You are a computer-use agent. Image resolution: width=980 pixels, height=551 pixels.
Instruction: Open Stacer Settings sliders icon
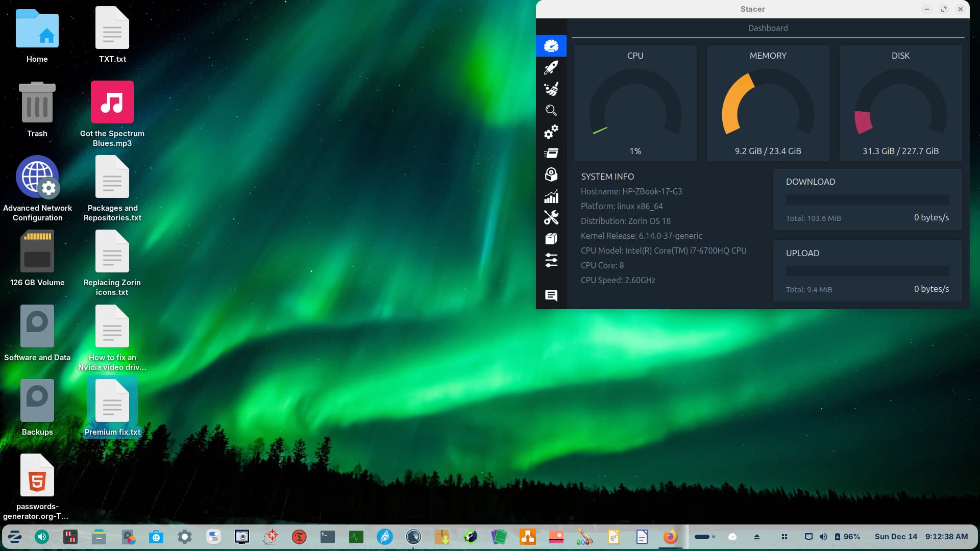pyautogui.click(x=551, y=260)
